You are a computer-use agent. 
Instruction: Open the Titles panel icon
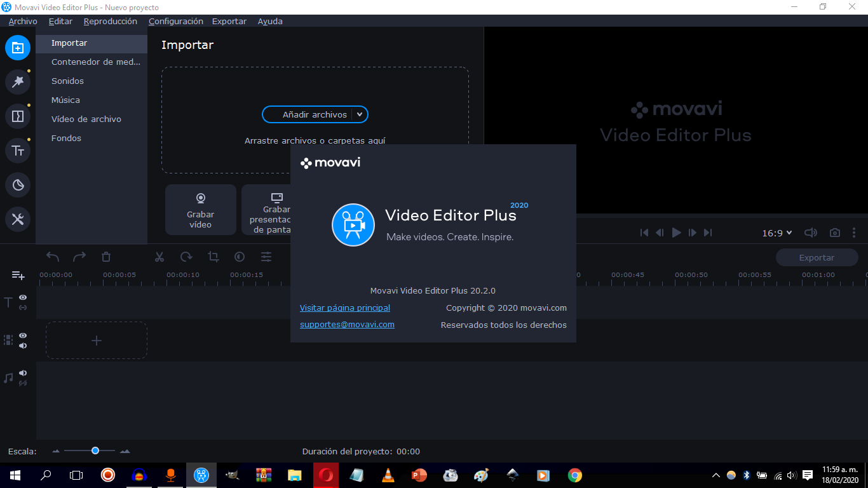(18, 151)
